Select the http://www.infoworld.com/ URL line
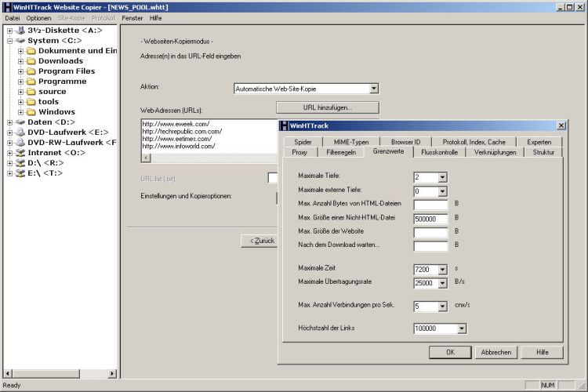This screenshot has height=392, width=588. (179, 147)
